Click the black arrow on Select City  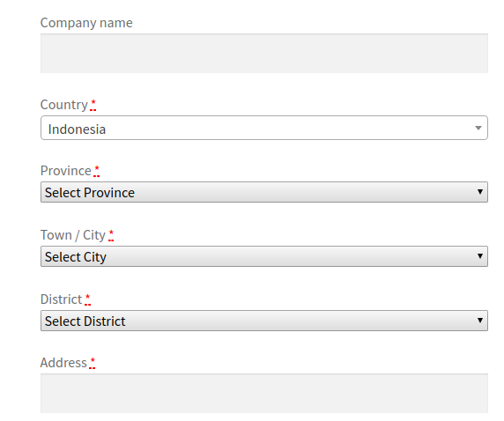point(480,255)
